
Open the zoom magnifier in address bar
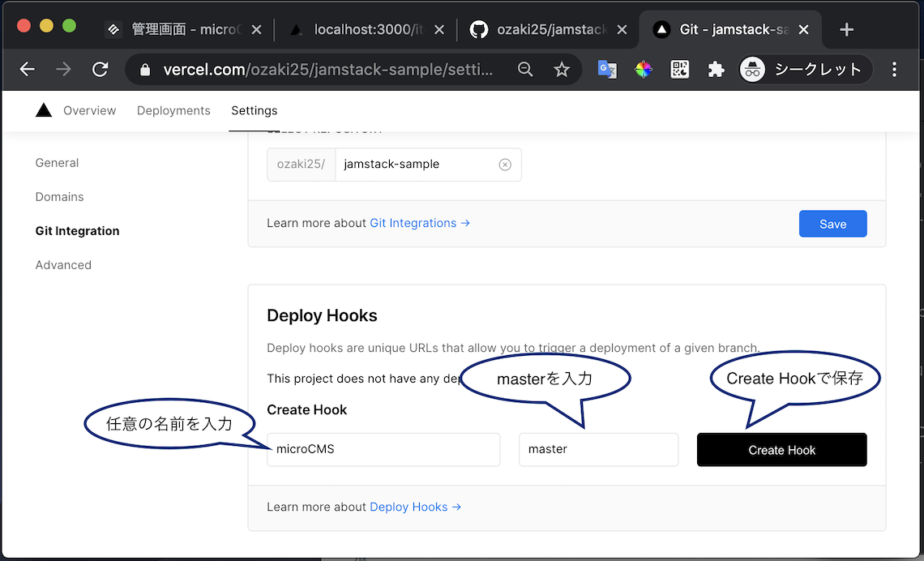(x=525, y=70)
